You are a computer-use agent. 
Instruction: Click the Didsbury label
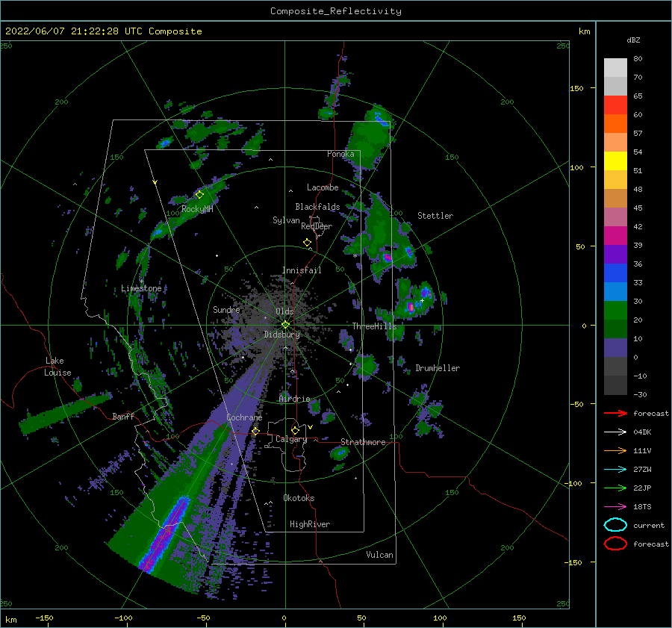[x=282, y=335]
